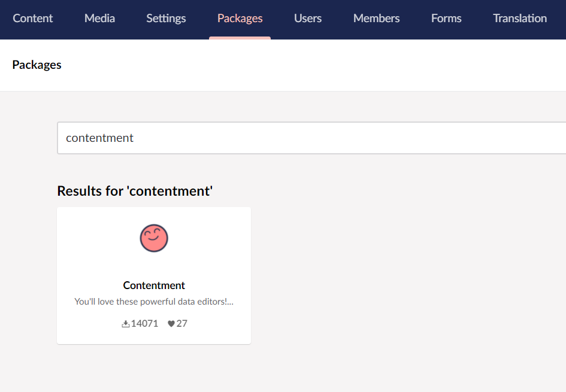Screen dimensions: 566x392
Task: Click the 27 likes number
Action: click(x=182, y=324)
